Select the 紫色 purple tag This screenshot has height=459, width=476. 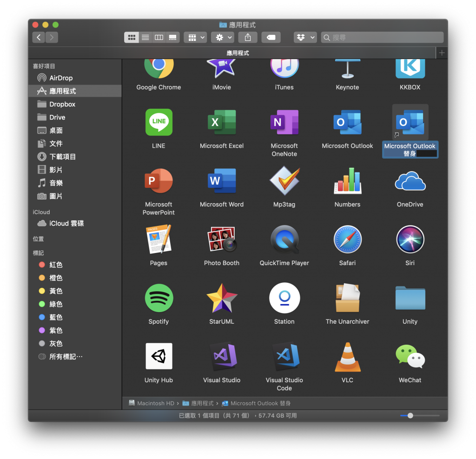click(75, 330)
